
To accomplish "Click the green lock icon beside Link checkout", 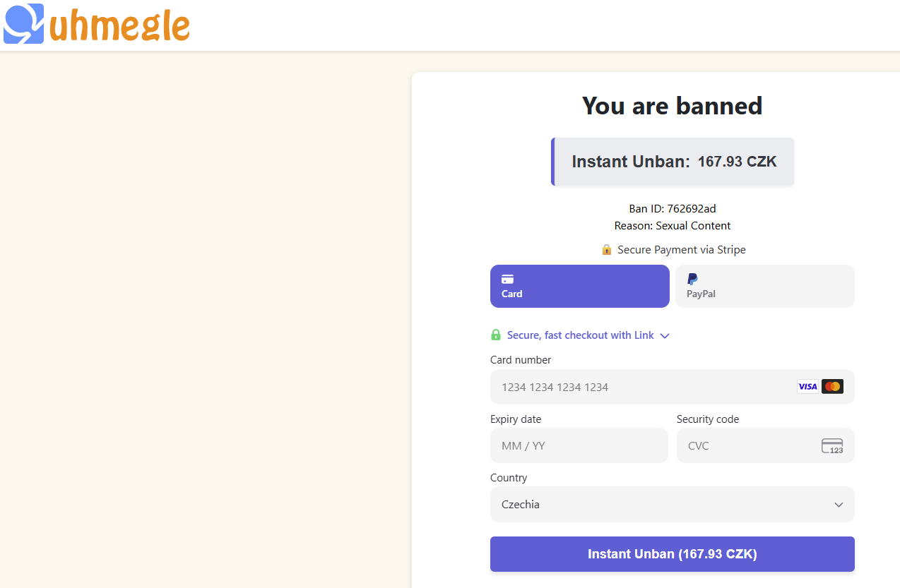I will tap(495, 335).
